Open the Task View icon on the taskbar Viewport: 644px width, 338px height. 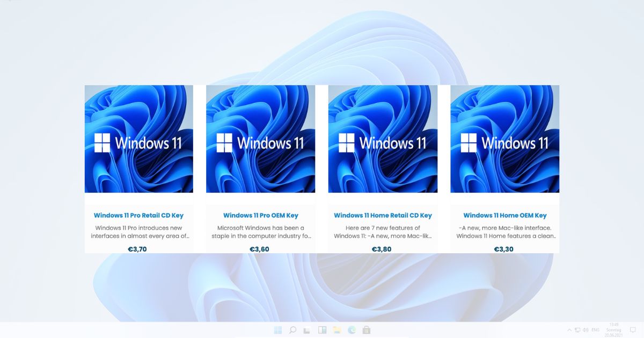[307, 330]
